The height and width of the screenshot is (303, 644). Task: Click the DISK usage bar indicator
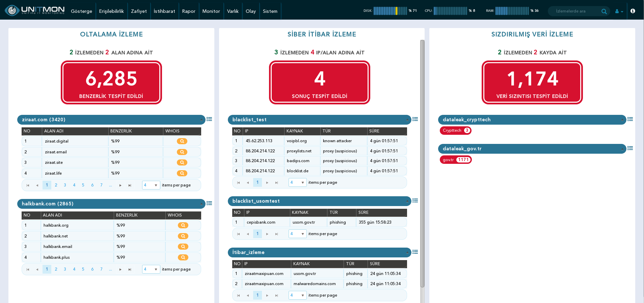pyautogui.click(x=390, y=11)
